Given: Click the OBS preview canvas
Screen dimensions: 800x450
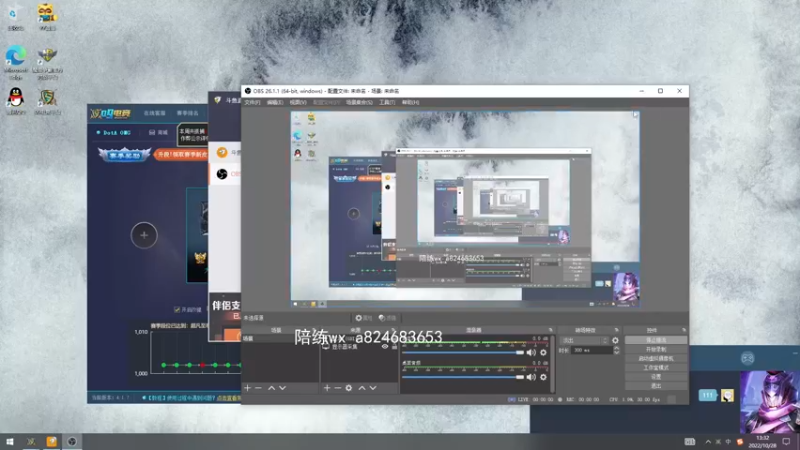Looking at the screenshot, I should [465, 209].
